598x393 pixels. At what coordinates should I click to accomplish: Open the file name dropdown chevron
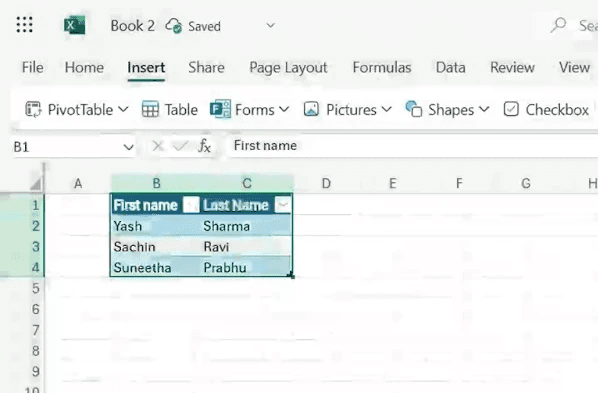(270, 26)
